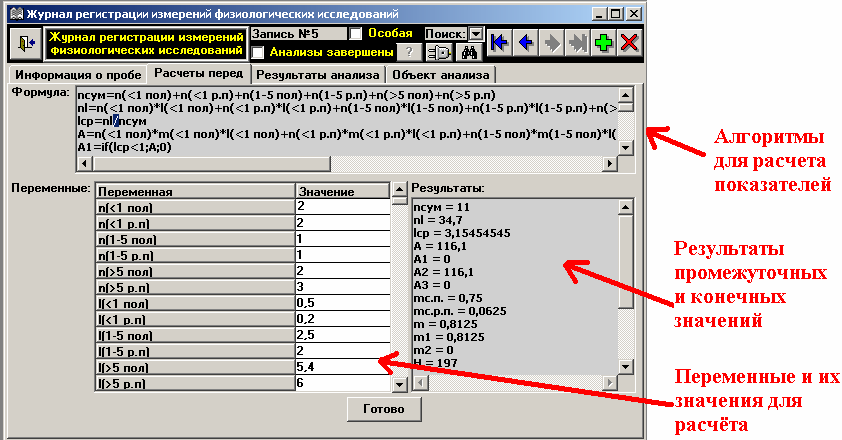Click value field for l(>5 р.п)
The width and height of the screenshot is (842, 440).
point(343,383)
